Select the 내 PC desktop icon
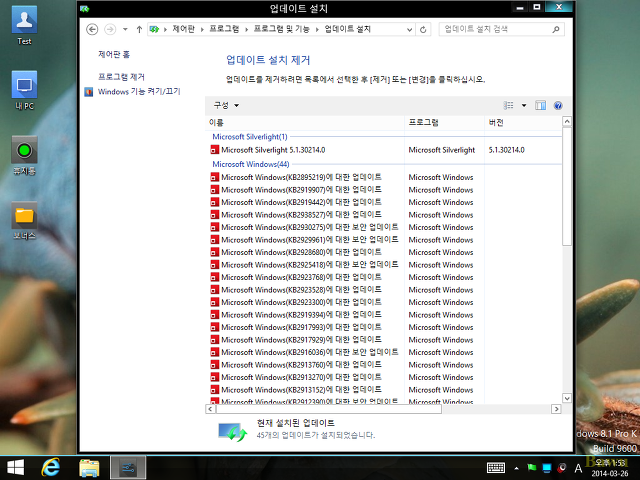 point(24,91)
